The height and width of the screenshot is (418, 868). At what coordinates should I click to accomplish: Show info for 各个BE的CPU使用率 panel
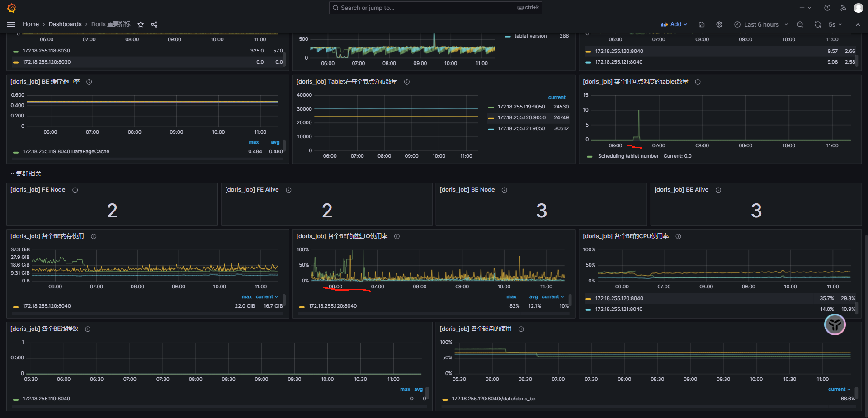[x=678, y=236]
